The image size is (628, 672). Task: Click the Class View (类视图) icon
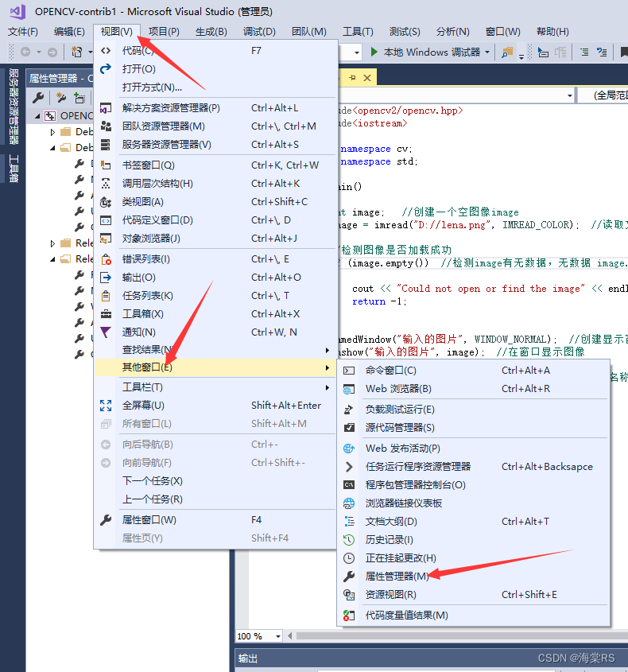pyautogui.click(x=106, y=202)
